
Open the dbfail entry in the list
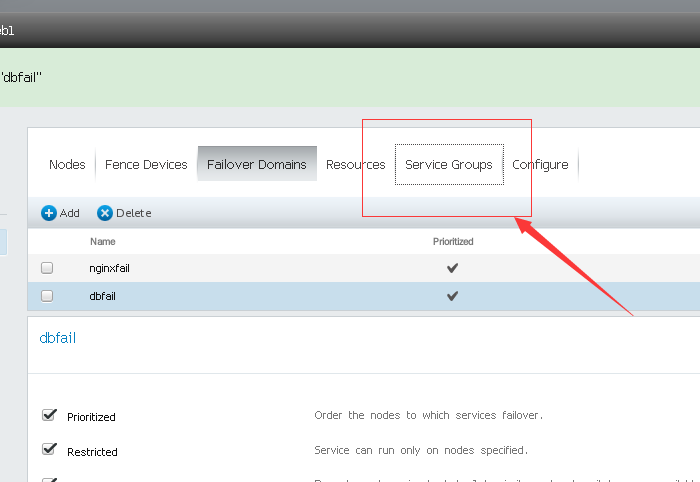point(102,296)
